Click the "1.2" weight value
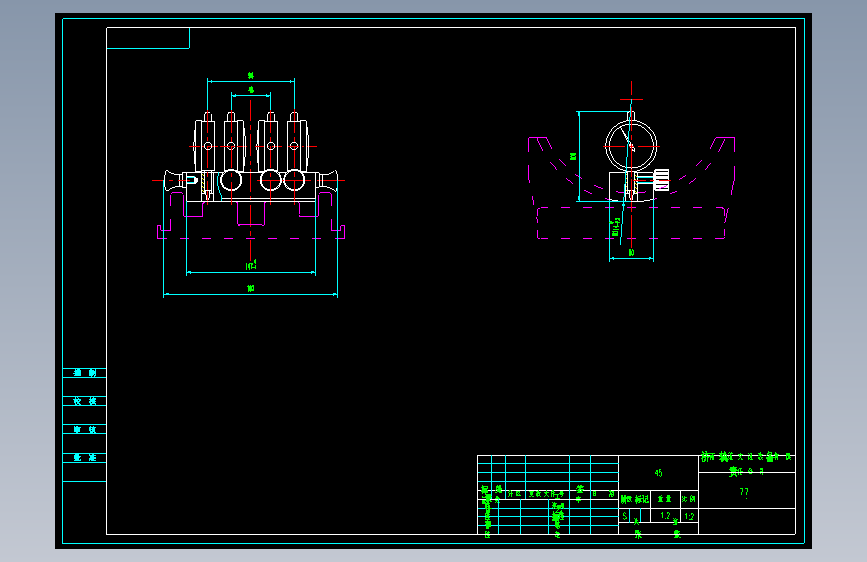 (x=665, y=516)
